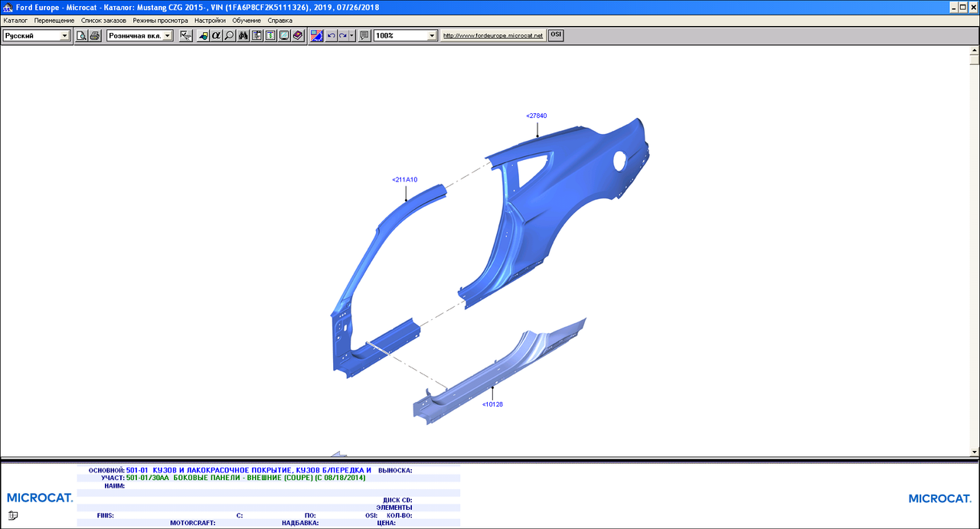Select part callout 211A10

click(404, 179)
